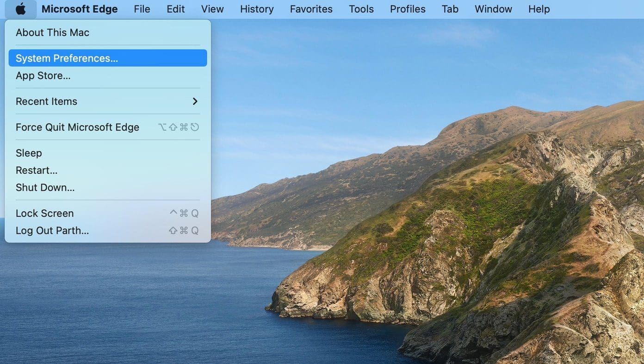Viewport: 644px width, 364px height.
Task: Open the Window menu
Action: point(493,9)
